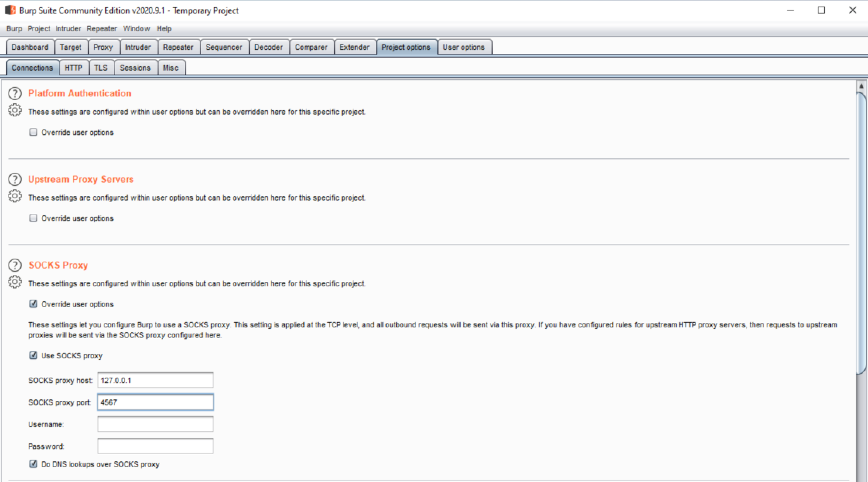Image resolution: width=868 pixels, height=482 pixels.
Task: Click the 'Username:' label
Action: click(46, 424)
